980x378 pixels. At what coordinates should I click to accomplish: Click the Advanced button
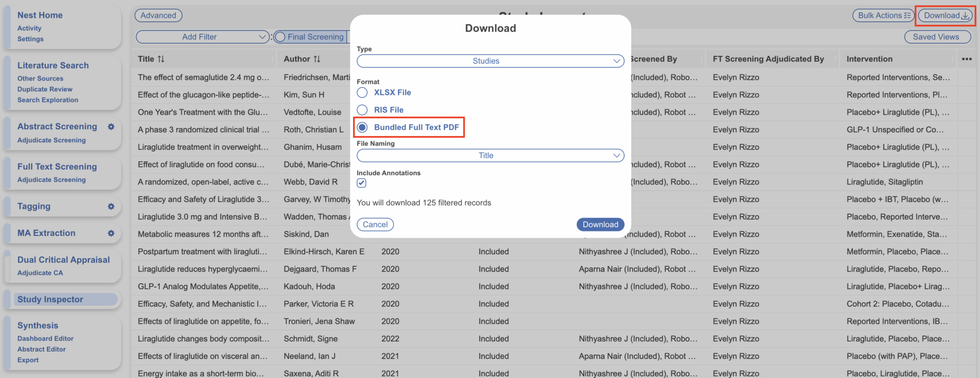158,15
